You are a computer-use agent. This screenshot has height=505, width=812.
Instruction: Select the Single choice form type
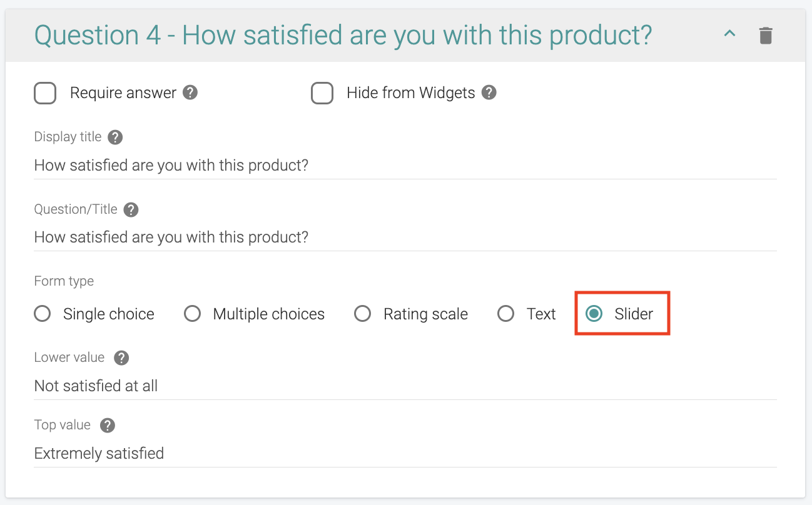tap(42, 313)
